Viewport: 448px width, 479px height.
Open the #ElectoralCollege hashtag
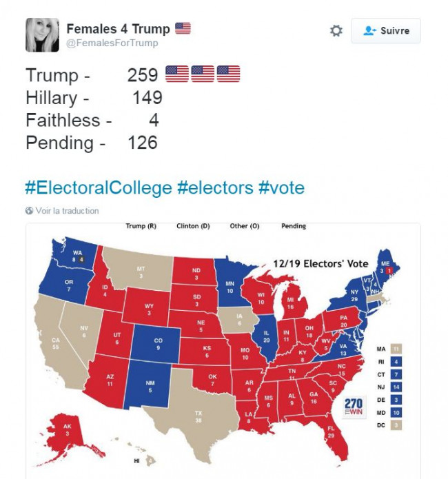tap(99, 187)
